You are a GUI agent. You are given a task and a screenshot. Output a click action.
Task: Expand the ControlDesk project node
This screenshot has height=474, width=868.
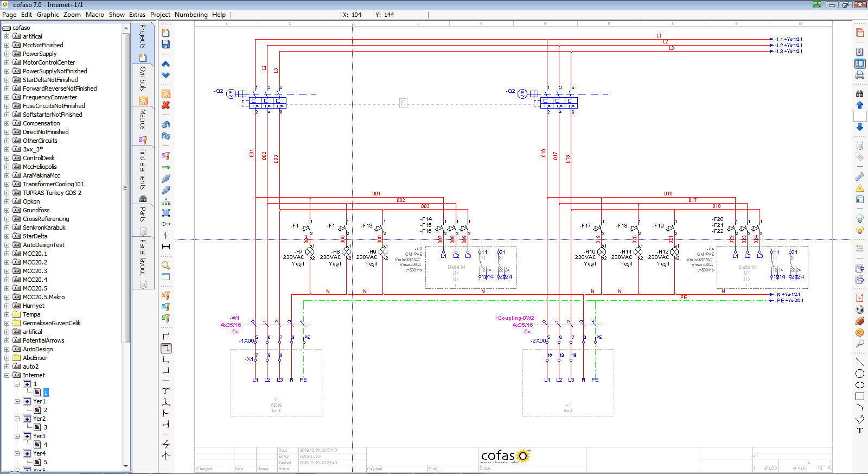(7, 158)
